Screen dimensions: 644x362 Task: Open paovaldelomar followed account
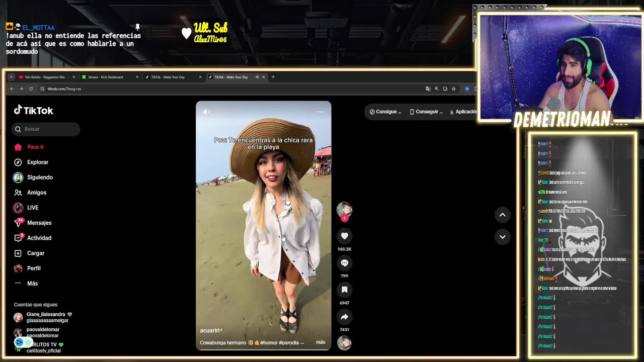point(37,332)
